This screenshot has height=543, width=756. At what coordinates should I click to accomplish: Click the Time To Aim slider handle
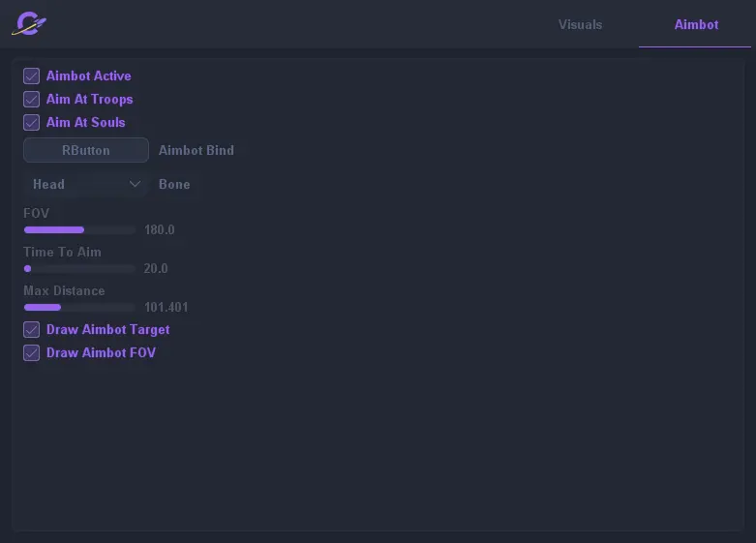coord(27,269)
